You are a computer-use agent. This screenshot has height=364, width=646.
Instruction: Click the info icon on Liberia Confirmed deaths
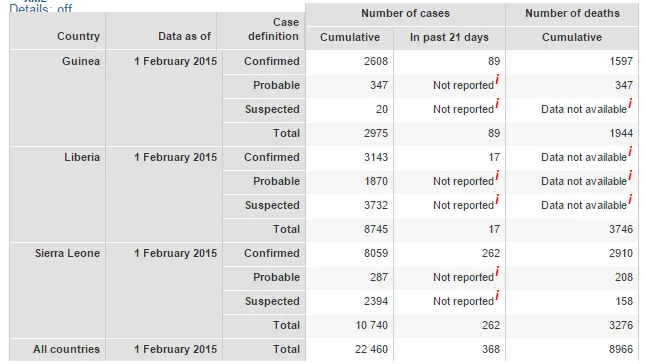pos(630,152)
